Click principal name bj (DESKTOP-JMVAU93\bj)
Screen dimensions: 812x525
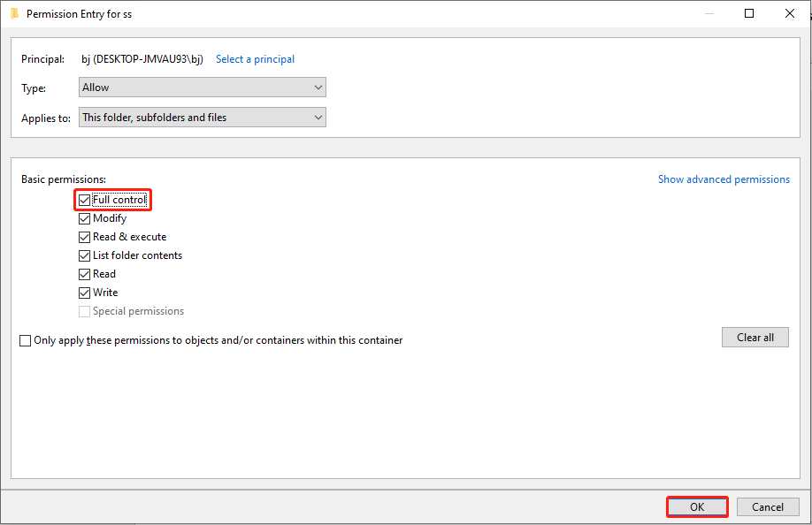coord(142,59)
